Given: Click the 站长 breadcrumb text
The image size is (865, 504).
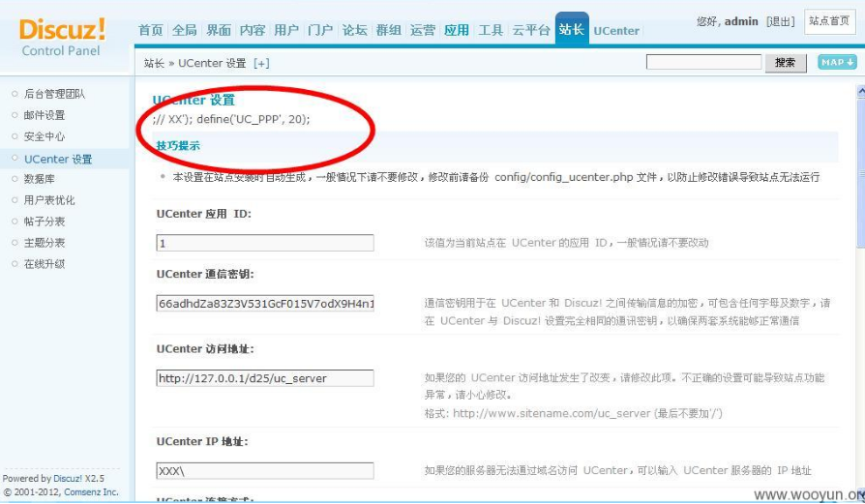Looking at the screenshot, I should tap(154, 64).
